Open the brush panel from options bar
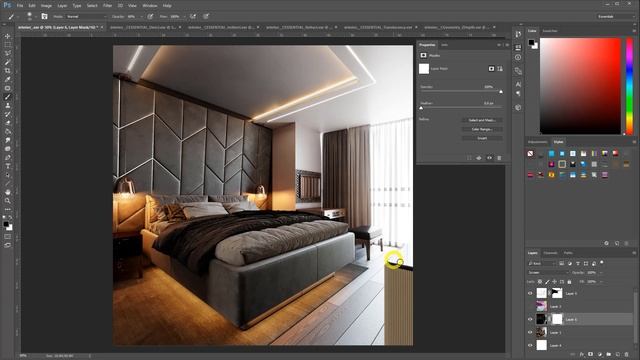 coord(44,16)
